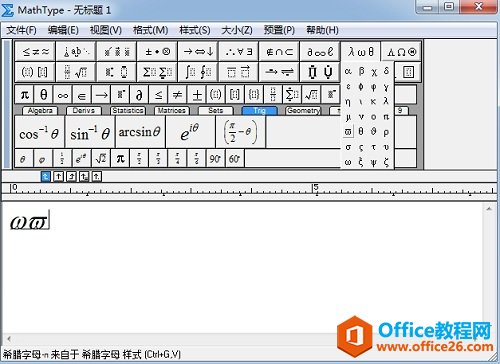Open the spaces and ellipses palette
500x364 pixels.
tap(76, 52)
